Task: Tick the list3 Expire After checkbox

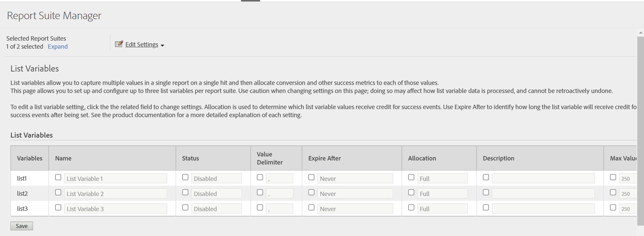Action: point(311,207)
